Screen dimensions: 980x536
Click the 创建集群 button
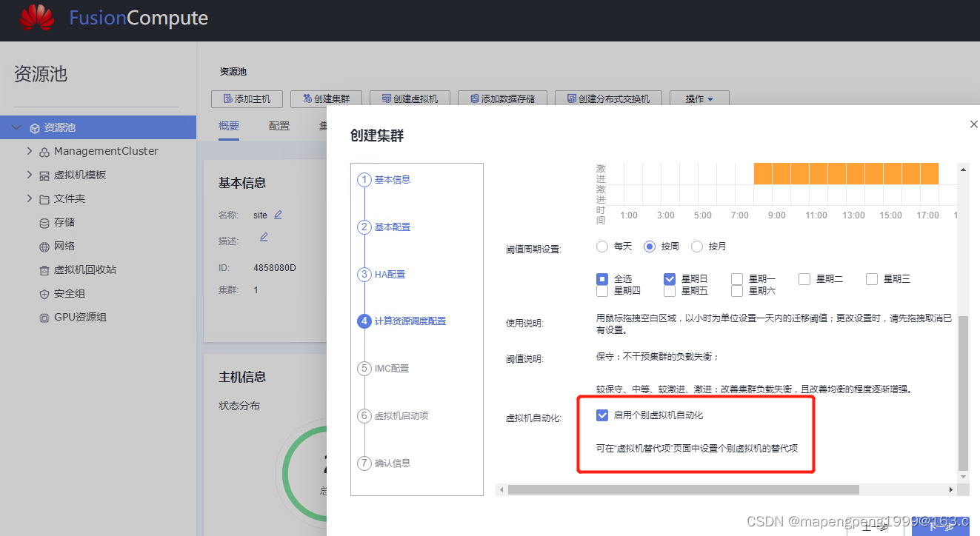[325, 98]
